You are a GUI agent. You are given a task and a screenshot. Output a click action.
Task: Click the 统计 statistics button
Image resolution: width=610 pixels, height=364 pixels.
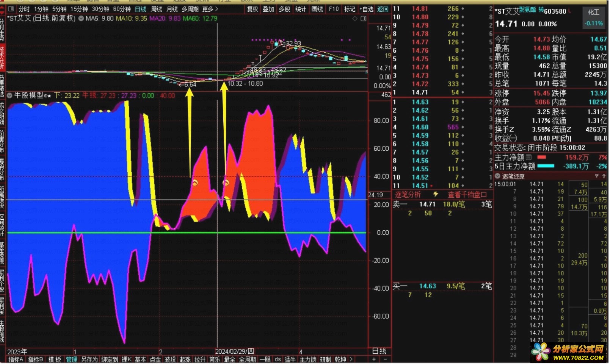tap(301, 9)
